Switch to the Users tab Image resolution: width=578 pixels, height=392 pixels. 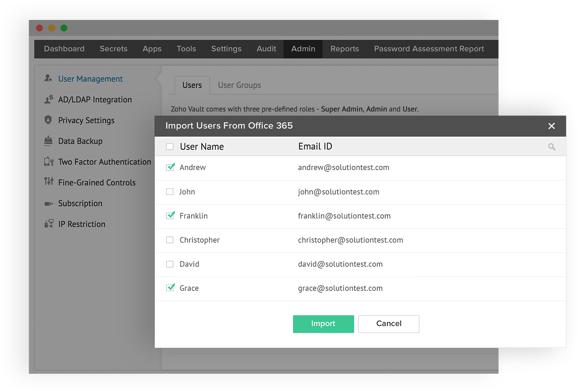pyautogui.click(x=192, y=85)
